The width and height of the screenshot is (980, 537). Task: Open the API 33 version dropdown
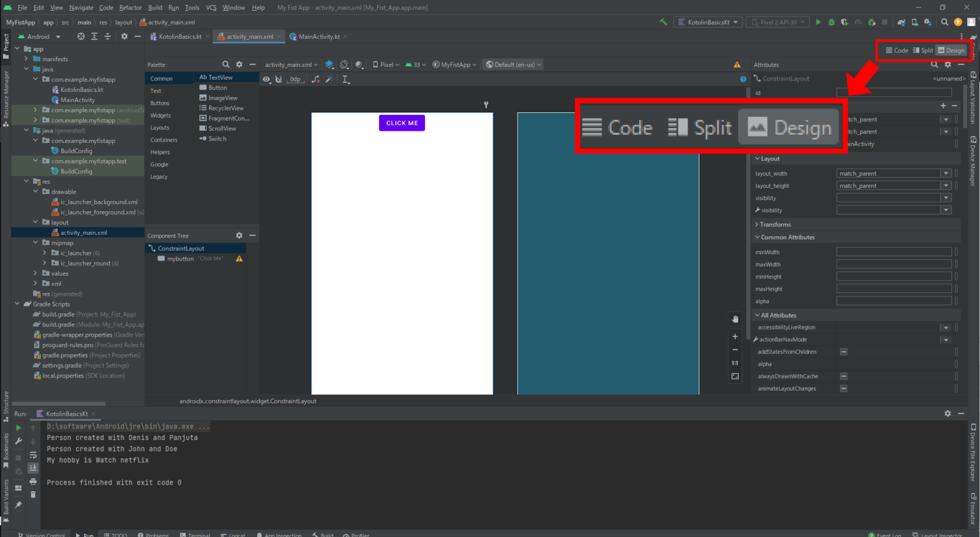tap(415, 64)
